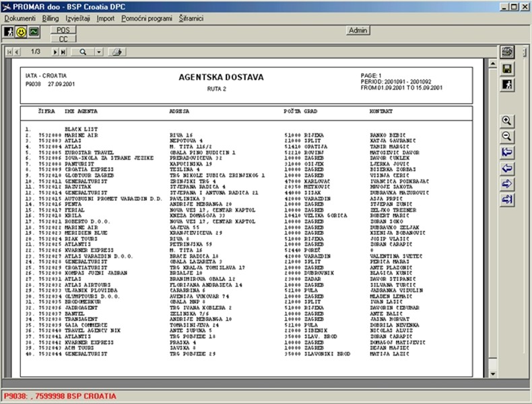The image size is (532, 404).
Task: Open the Dokumenti menu
Action: click(20, 18)
